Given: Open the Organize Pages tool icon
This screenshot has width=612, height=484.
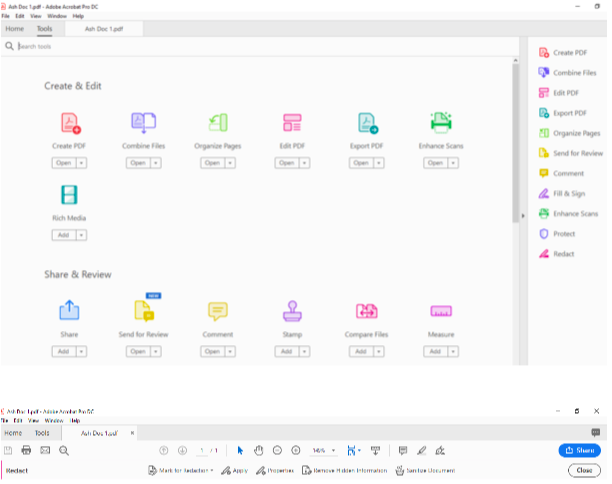Looking at the screenshot, I should [217, 123].
